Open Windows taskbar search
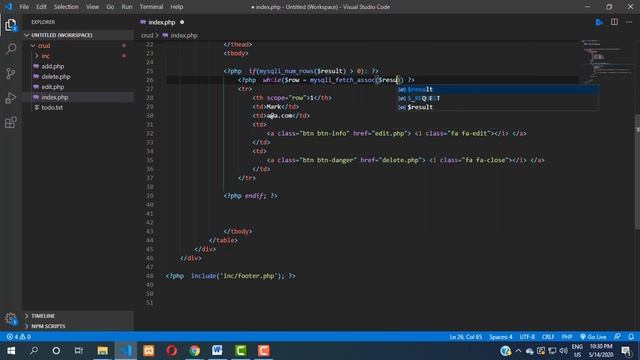The width and height of the screenshot is (640, 360). (x=34, y=351)
